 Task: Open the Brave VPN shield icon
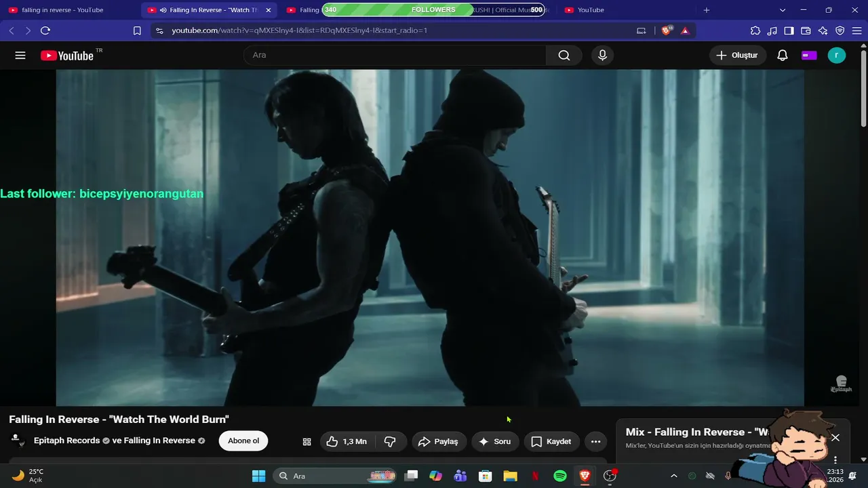[x=840, y=30]
